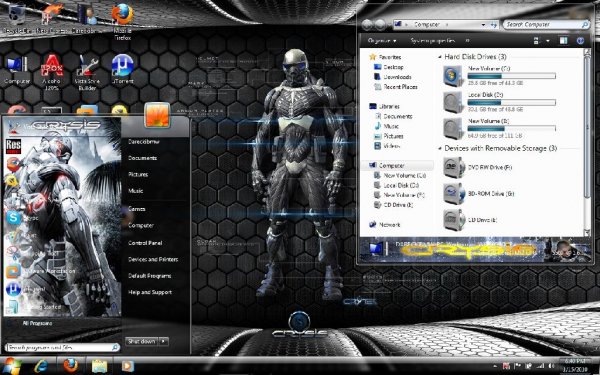Launch Firefox from the taskbar
This screenshot has width=600, height=375.
click(70, 366)
